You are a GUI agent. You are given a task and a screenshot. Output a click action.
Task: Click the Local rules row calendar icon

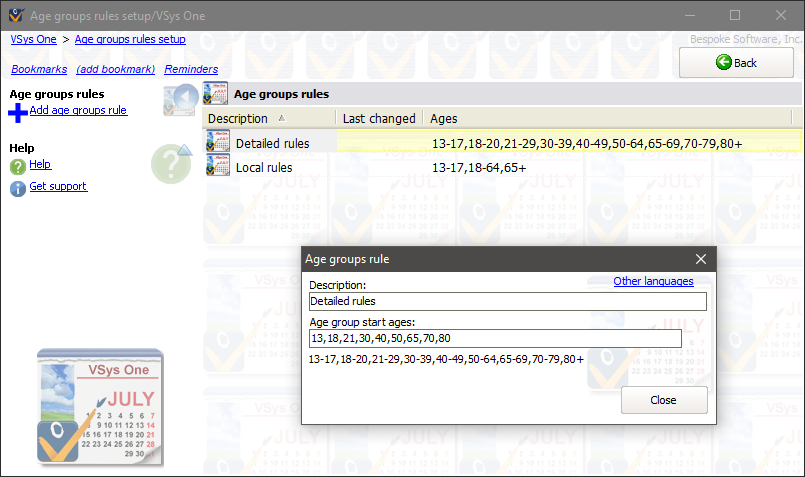click(217, 167)
